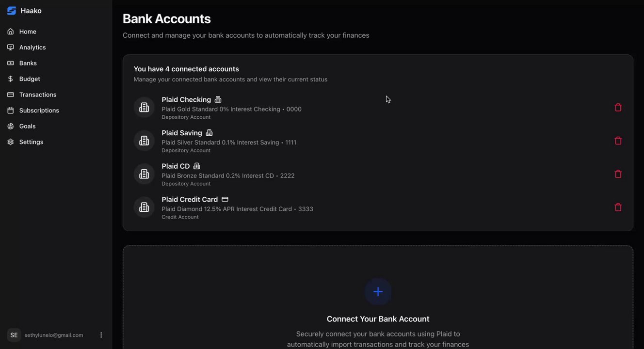Click the Plaid Credit Card bank avatar icon
The height and width of the screenshot is (349, 644).
(144, 207)
